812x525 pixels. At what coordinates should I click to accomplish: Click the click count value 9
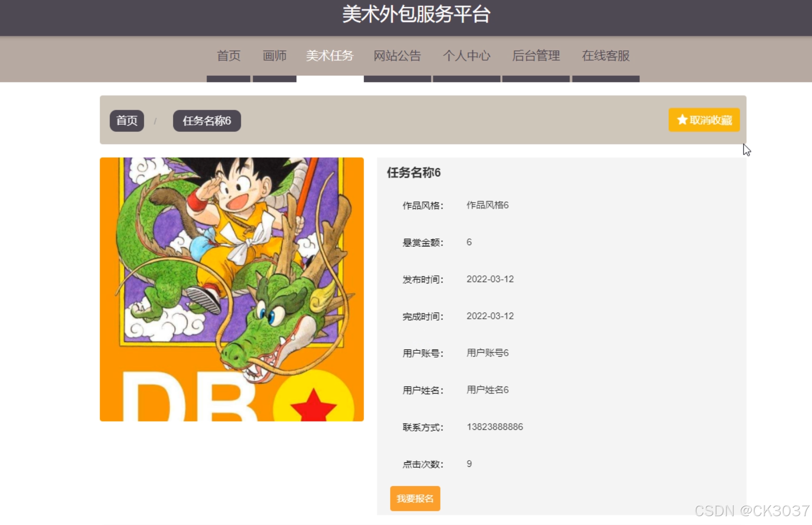click(x=469, y=464)
